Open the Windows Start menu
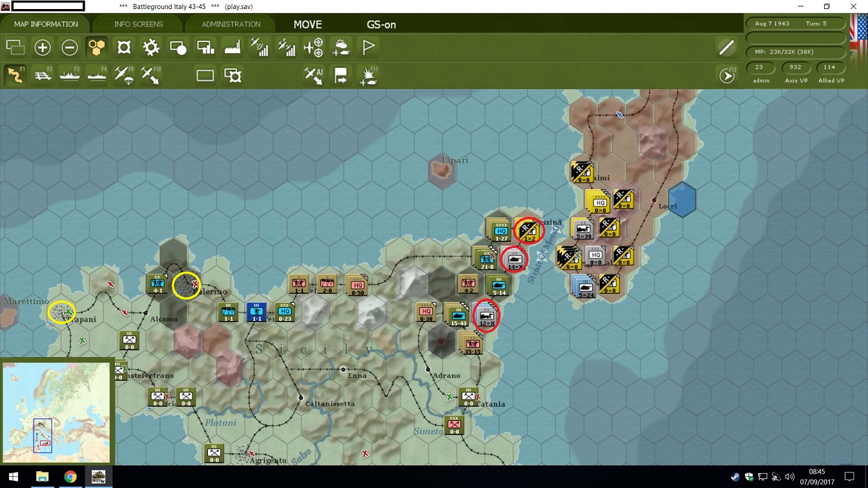The height and width of the screenshot is (488, 868). click(14, 477)
